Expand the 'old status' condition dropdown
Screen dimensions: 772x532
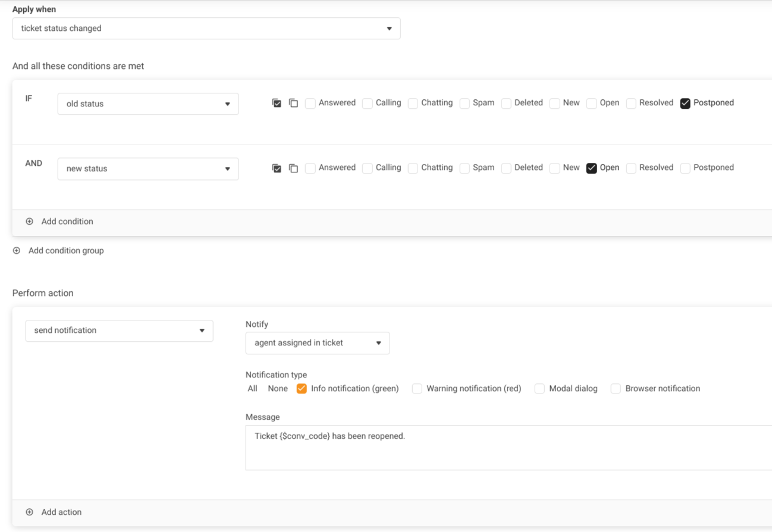(x=148, y=104)
